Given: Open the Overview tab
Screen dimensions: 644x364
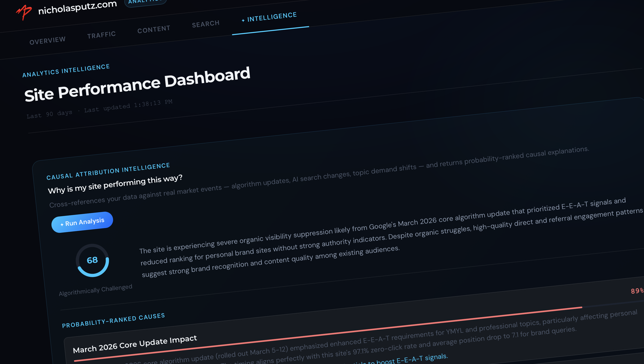Looking at the screenshot, I should pyautogui.click(x=48, y=41).
